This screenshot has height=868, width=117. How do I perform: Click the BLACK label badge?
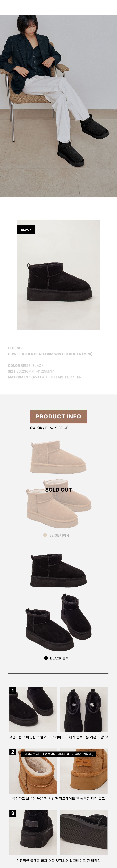[x=26, y=230]
